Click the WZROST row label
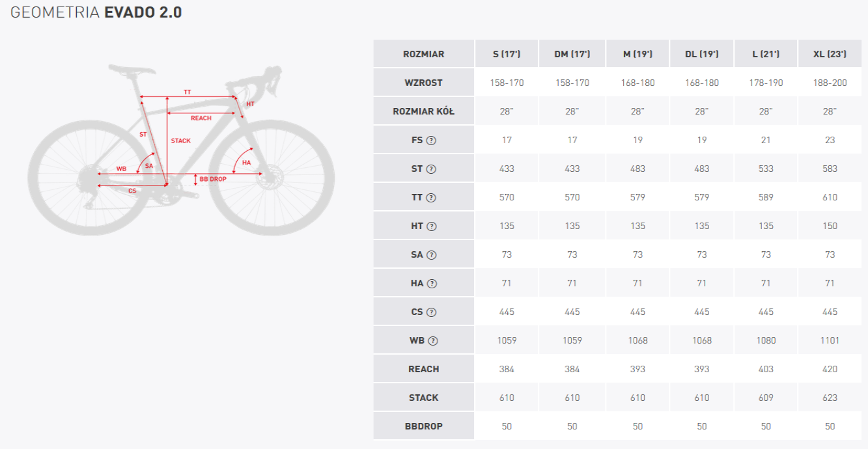Viewport: 868px width, 449px height. [x=423, y=83]
